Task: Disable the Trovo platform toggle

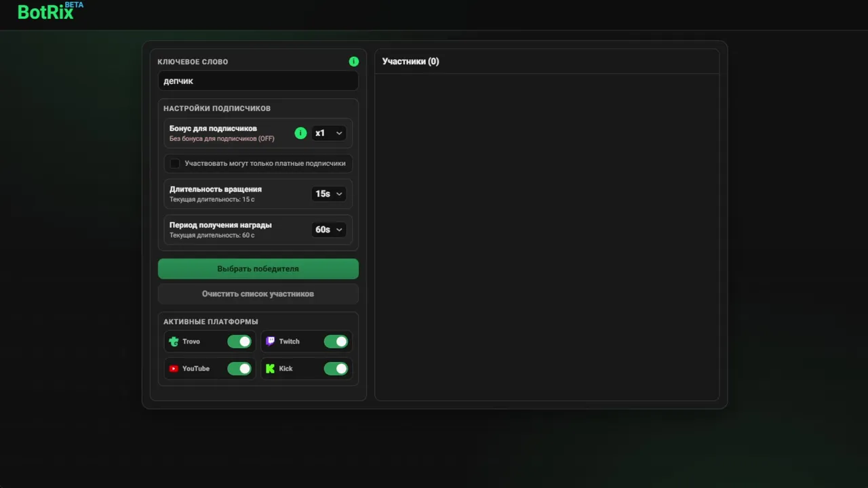Action: (239, 342)
